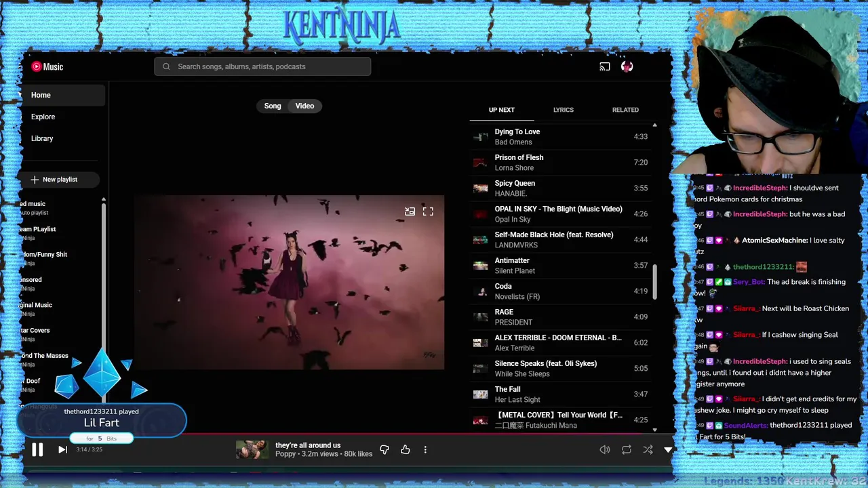Click The Fall album thumbnail
Screen dimensions: 868x488
pos(480,394)
